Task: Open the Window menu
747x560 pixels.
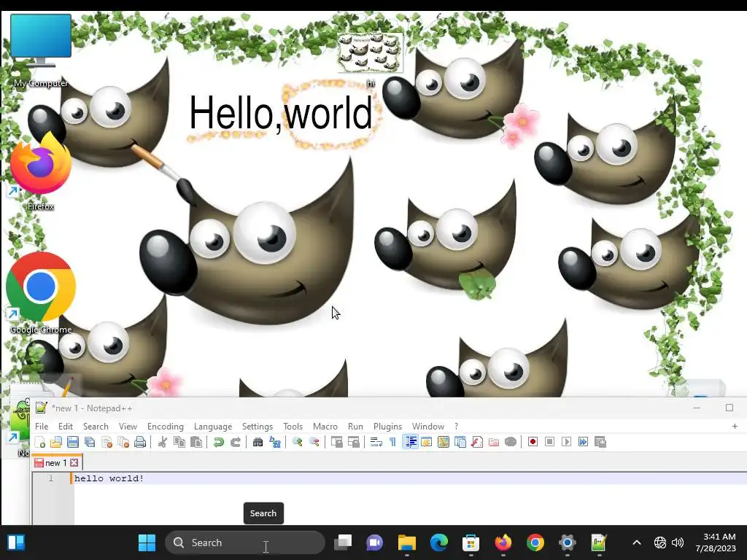Action: point(427,426)
